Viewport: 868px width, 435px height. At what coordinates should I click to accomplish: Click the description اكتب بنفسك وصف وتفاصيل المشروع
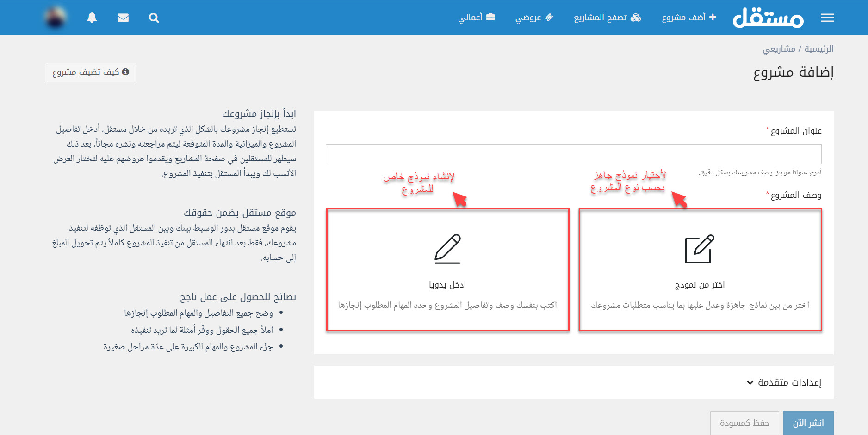pyautogui.click(x=447, y=305)
